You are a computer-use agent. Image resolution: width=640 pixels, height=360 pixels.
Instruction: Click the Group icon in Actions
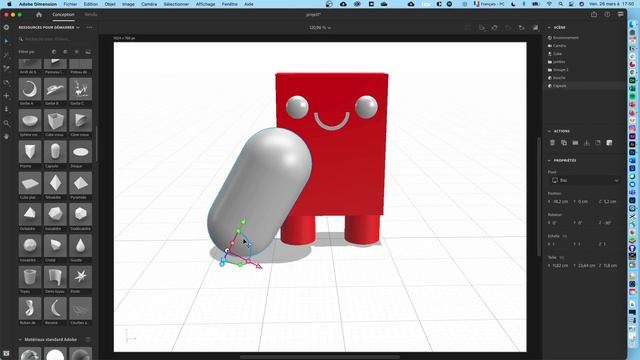575,143
